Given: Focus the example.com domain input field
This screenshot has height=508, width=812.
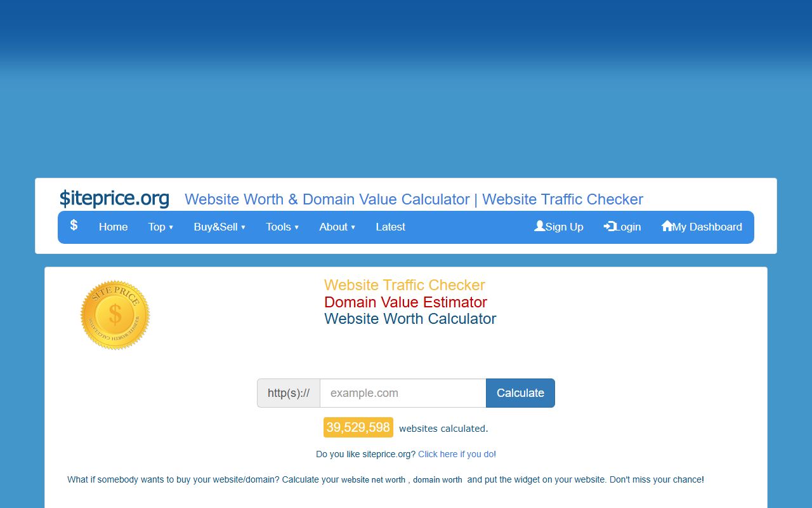Looking at the screenshot, I should click(x=403, y=393).
